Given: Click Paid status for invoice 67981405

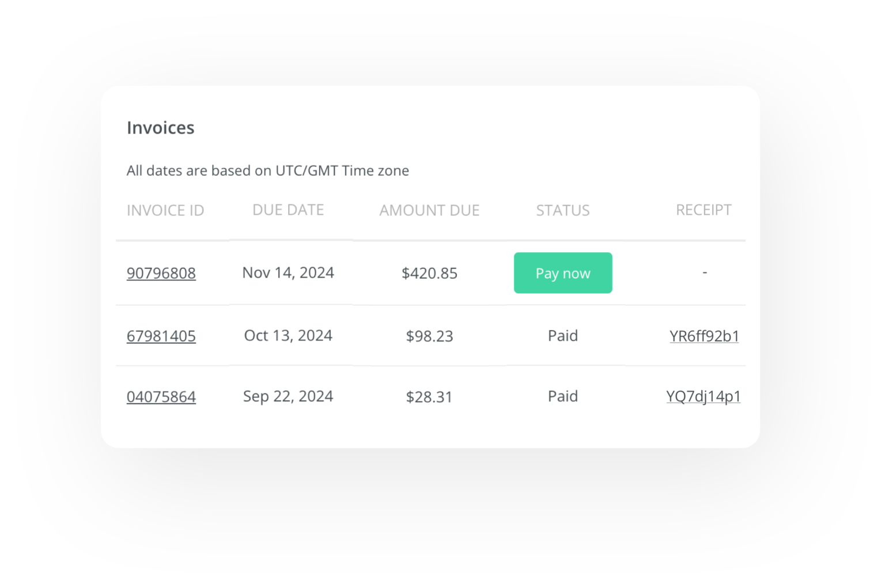Looking at the screenshot, I should click(563, 335).
